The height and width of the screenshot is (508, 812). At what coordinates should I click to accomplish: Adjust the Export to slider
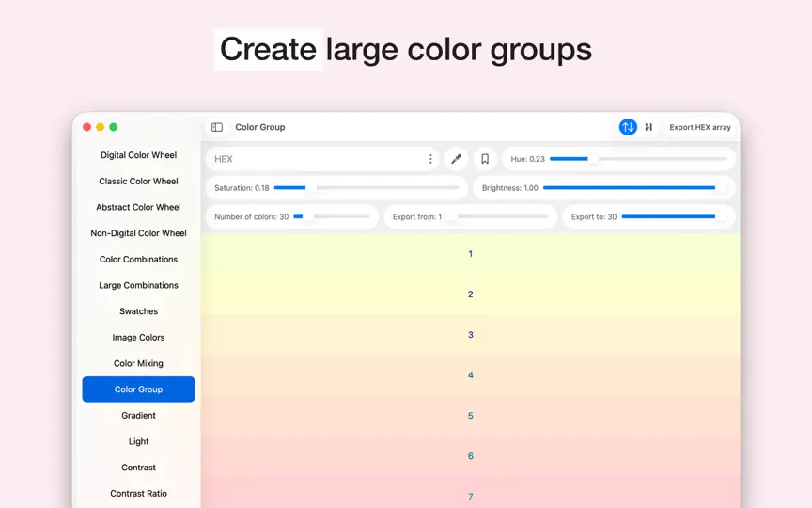point(674,216)
